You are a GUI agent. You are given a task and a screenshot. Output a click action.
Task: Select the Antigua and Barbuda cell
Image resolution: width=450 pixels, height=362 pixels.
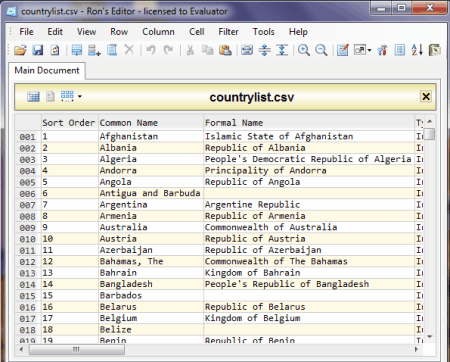coord(151,193)
